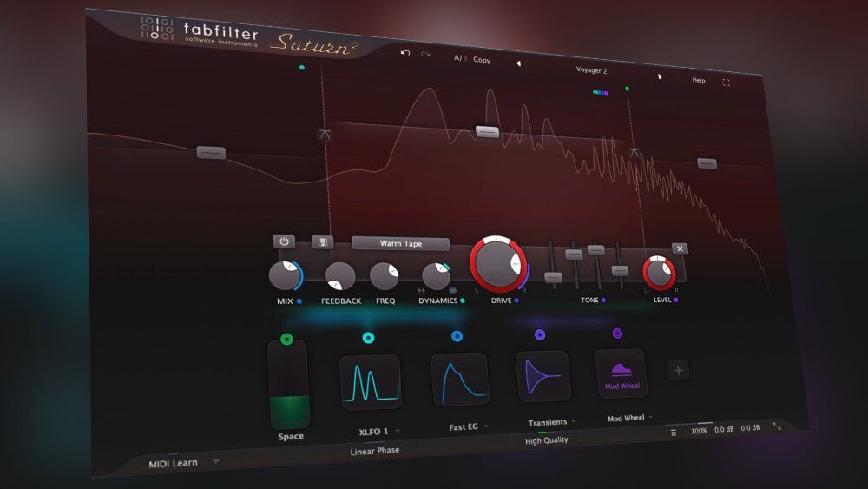Click the third TONE slider handle
Image resolution: width=868 pixels, height=489 pixels.
pos(596,250)
